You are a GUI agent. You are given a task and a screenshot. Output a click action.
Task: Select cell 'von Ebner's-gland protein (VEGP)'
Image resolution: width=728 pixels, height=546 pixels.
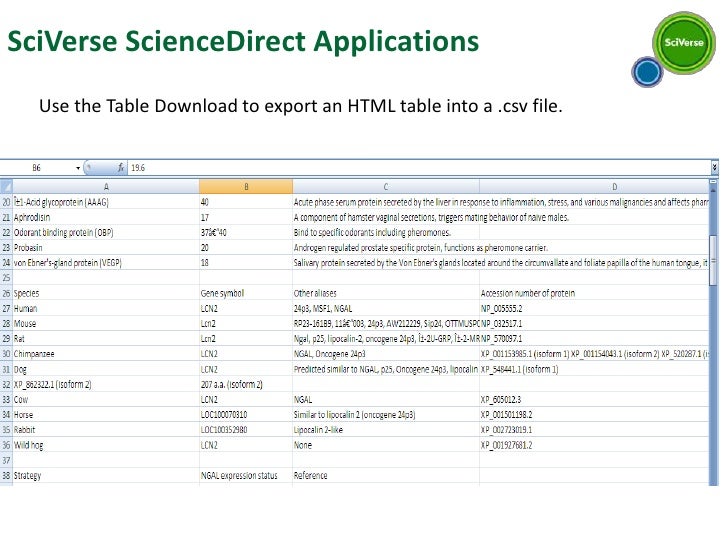[x=106, y=263]
